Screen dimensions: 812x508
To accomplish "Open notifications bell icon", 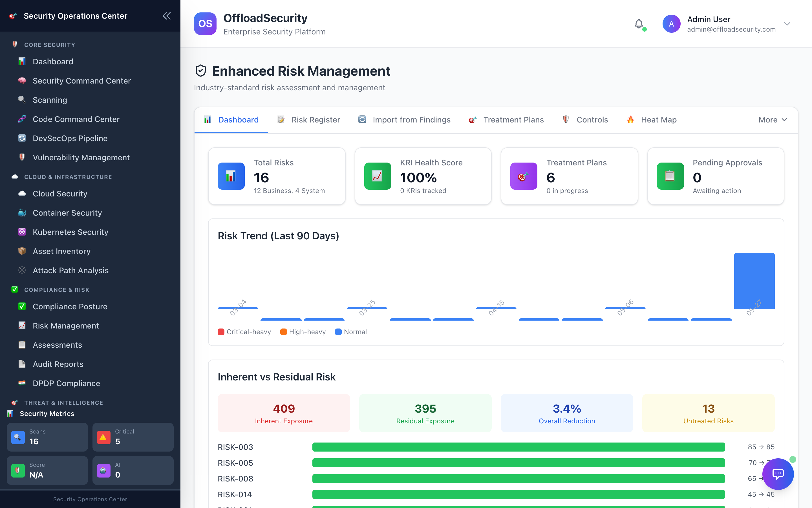I will [639, 24].
